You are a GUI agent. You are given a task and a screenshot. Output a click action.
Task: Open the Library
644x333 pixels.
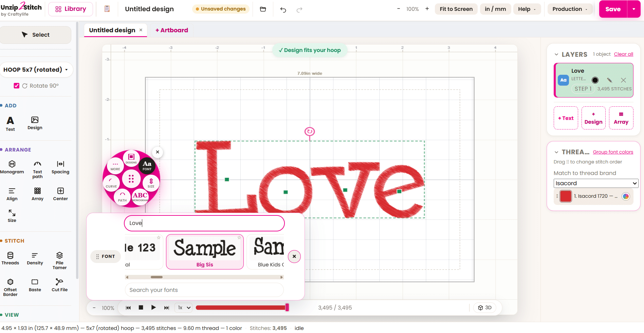71,9
